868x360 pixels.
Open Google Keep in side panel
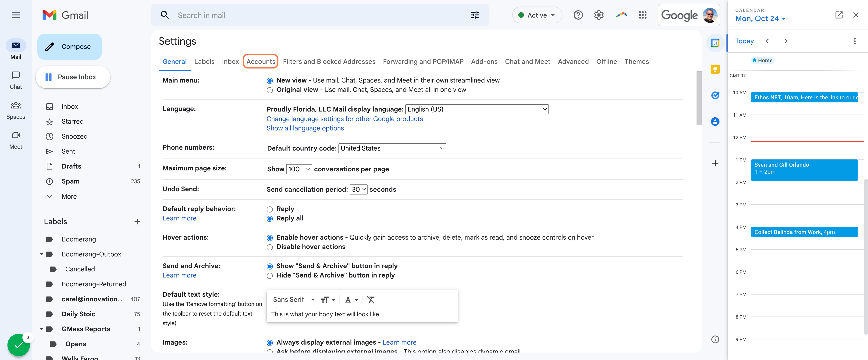(x=715, y=69)
